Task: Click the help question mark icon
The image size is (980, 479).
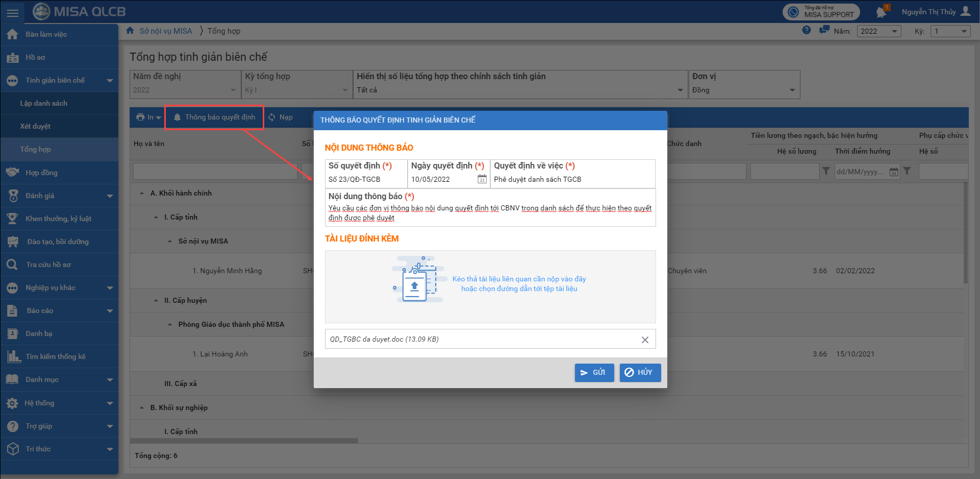Action: (806, 31)
